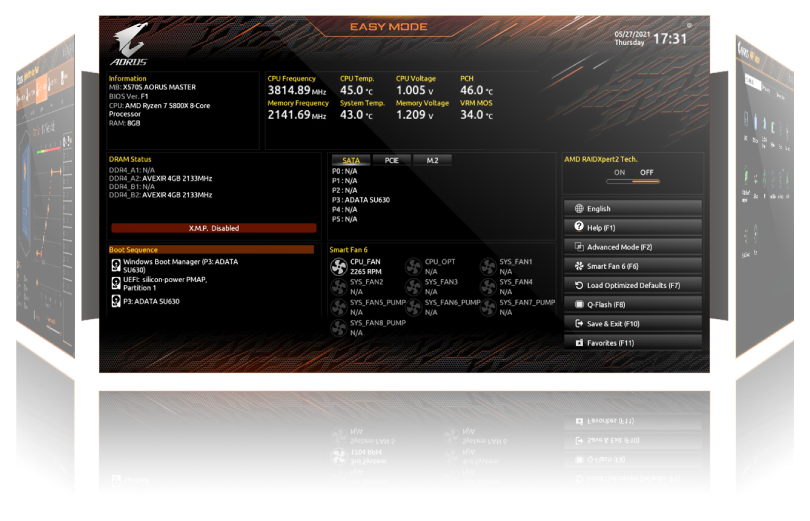Click the Windows Boot Manager disk icon

116,265
